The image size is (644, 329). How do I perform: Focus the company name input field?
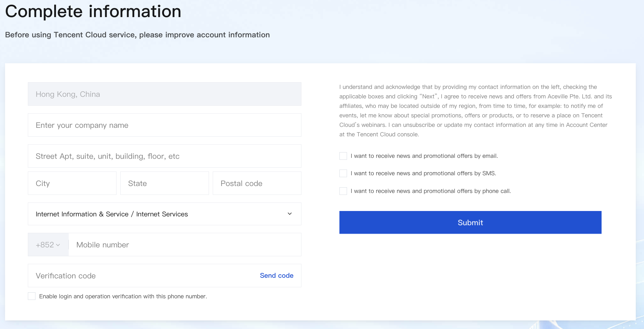click(x=164, y=125)
